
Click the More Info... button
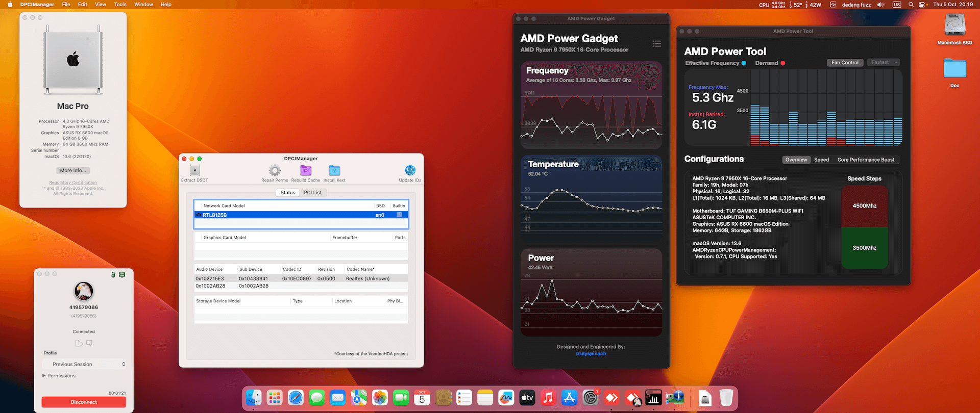pyautogui.click(x=73, y=170)
